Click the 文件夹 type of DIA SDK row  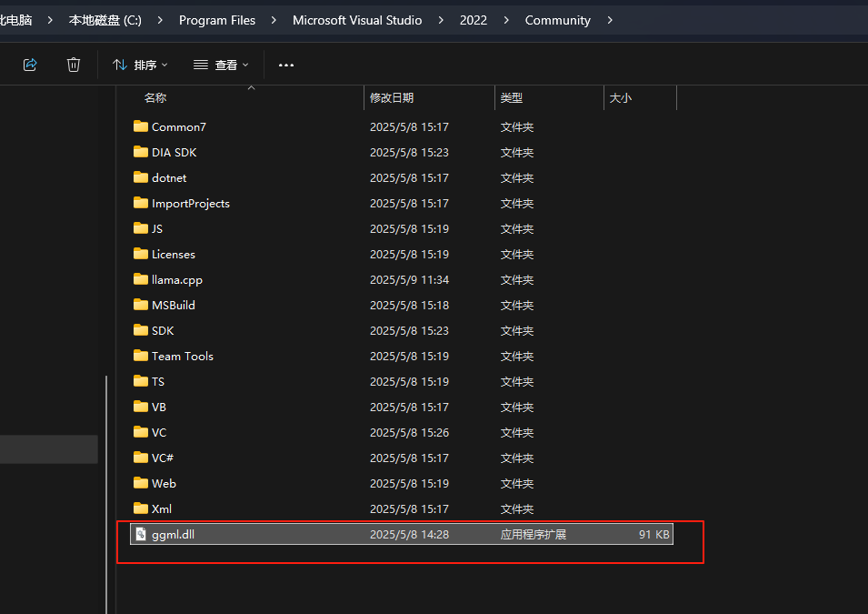click(x=517, y=153)
